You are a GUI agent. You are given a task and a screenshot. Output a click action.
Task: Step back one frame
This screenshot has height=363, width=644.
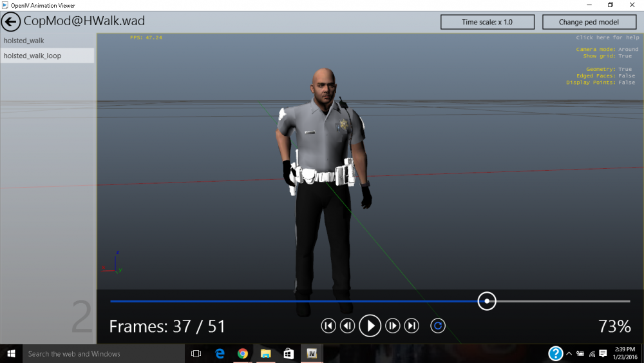(x=348, y=326)
